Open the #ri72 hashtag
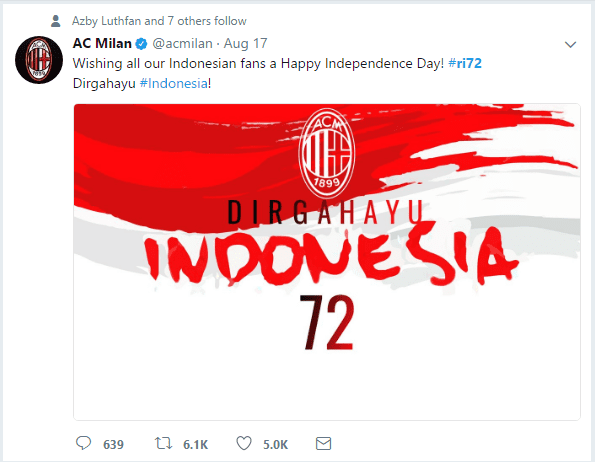Viewport: 595px width, 462px height. pyautogui.click(x=465, y=63)
